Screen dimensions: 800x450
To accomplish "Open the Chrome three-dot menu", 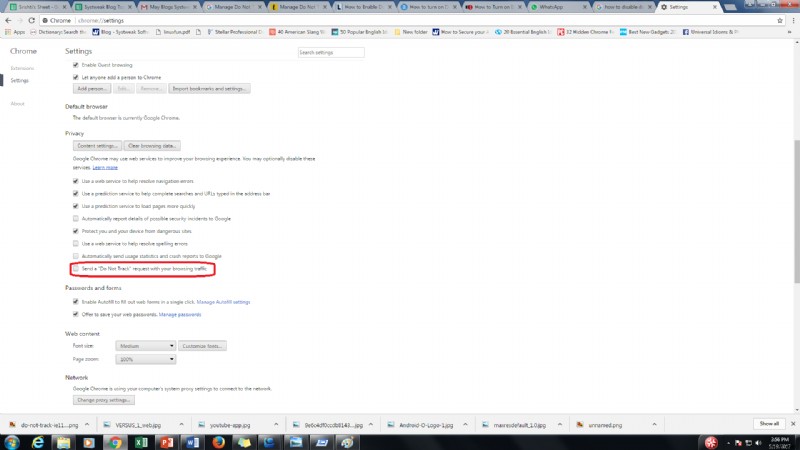I will [793, 20].
